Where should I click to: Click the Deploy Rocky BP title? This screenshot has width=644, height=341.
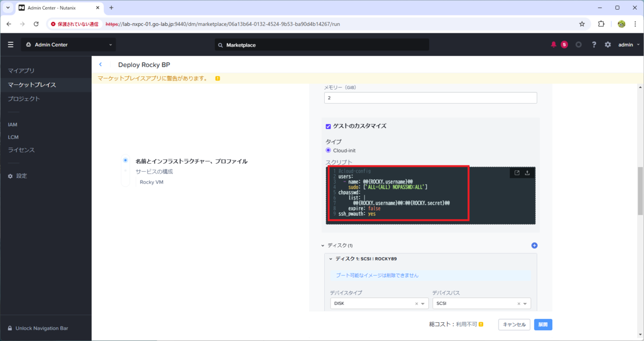(x=144, y=65)
